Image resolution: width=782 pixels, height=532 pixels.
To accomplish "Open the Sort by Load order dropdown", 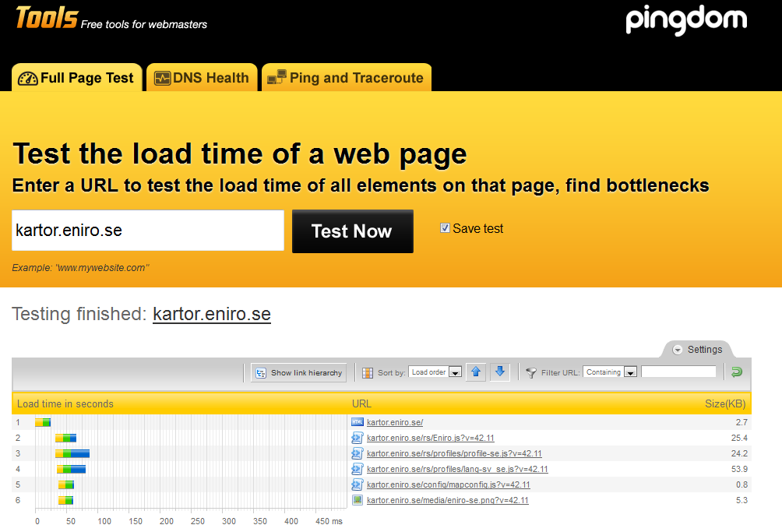I will (435, 372).
